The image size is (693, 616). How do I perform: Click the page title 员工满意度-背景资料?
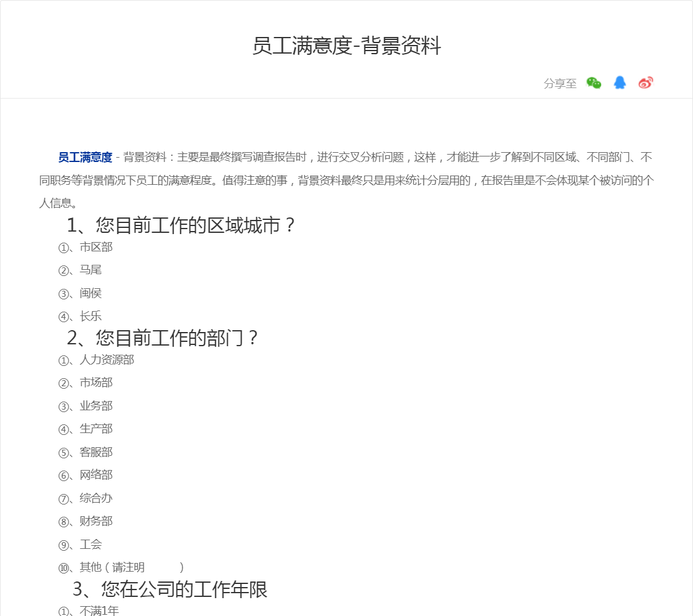(x=346, y=46)
